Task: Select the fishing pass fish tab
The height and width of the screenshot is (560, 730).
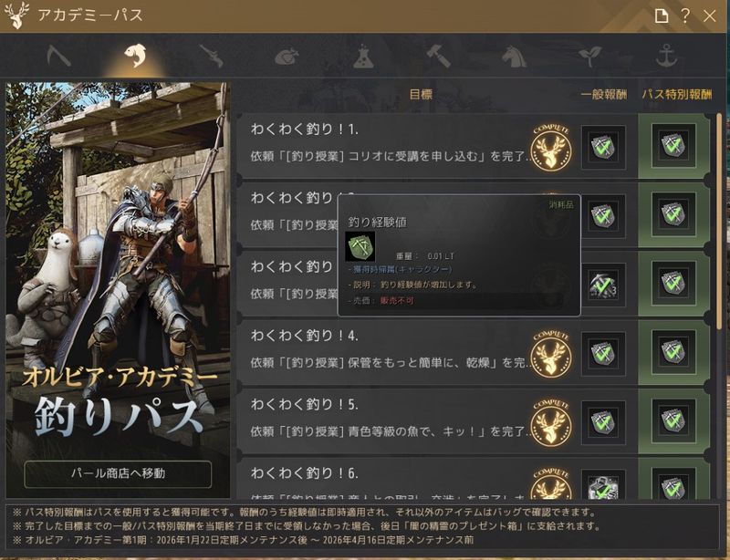Action: tap(135, 56)
